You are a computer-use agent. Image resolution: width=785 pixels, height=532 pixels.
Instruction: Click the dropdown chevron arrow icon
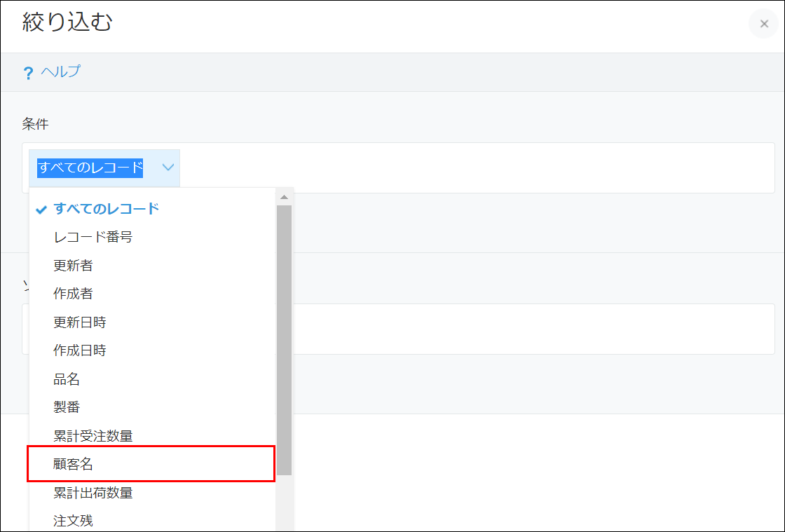pos(168,168)
